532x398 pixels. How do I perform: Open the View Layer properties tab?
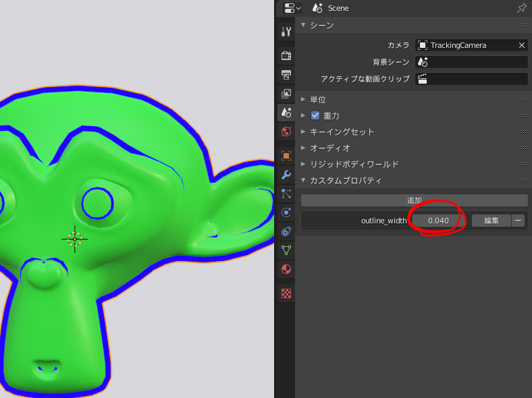[286, 94]
